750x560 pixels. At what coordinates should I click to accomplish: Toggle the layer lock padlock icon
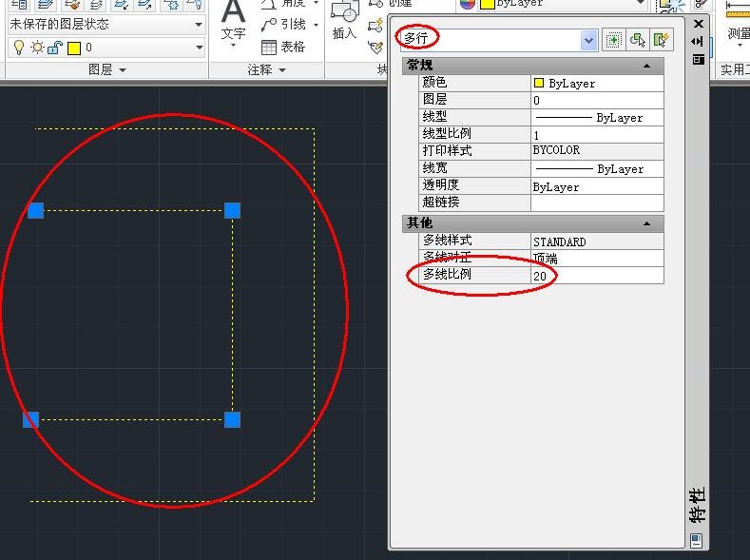pos(55,48)
